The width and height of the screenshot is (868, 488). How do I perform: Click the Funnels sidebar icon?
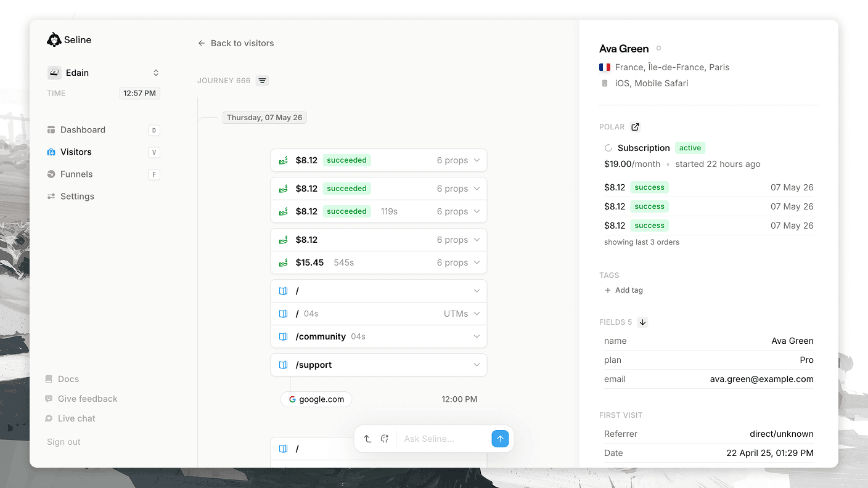[x=51, y=174]
